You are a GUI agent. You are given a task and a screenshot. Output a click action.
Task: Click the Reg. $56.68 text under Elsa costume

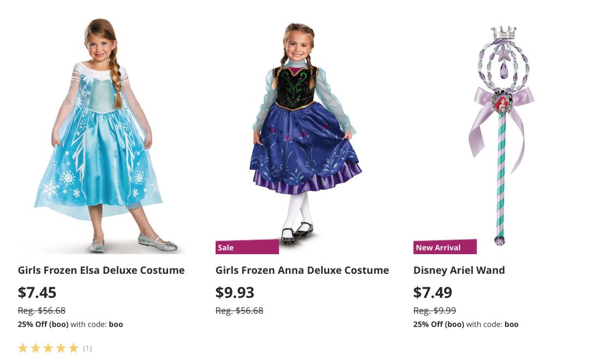(42, 310)
